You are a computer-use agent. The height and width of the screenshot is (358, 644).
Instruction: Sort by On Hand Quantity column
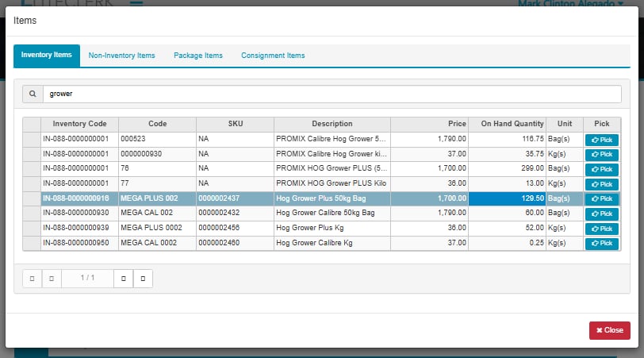click(507, 124)
